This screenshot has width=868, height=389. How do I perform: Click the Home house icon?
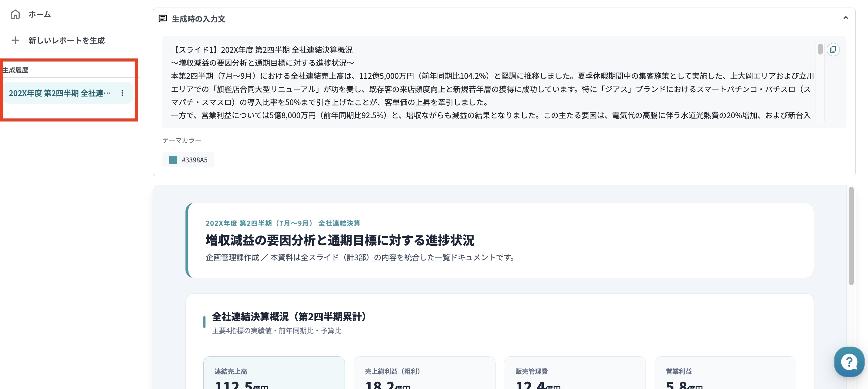tap(15, 14)
